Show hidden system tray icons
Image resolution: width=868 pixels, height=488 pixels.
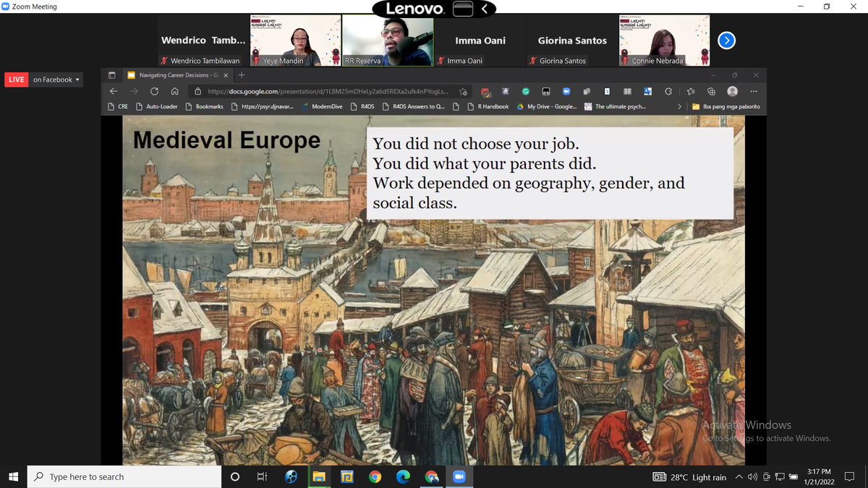click(739, 477)
